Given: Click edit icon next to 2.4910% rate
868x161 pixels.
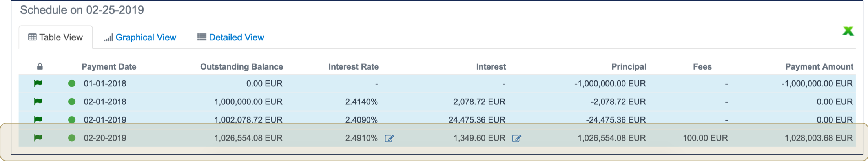Looking at the screenshot, I should (x=389, y=139).
